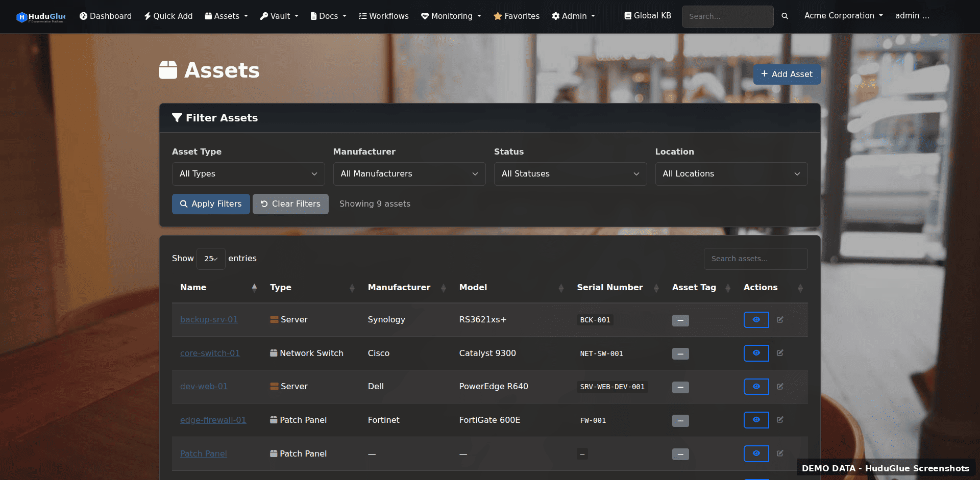Image resolution: width=980 pixels, height=480 pixels.
Task: Sort the table by Serial Number column
Action: click(x=609, y=287)
